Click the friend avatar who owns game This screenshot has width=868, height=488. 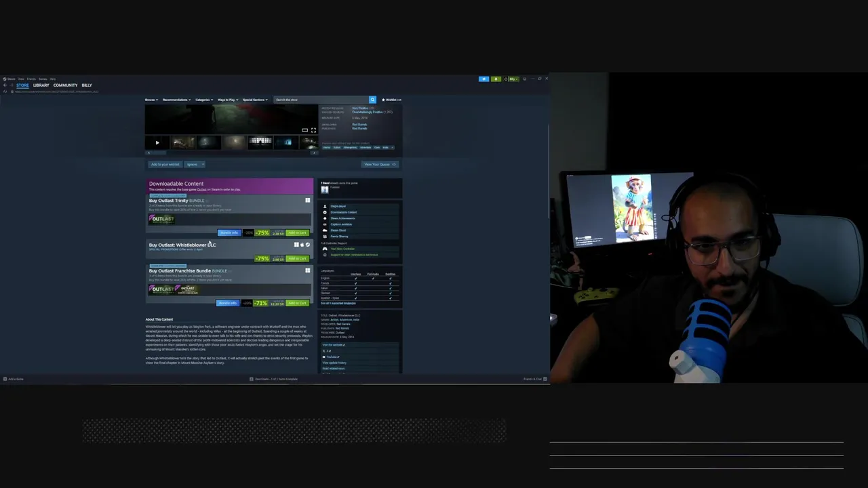click(x=324, y=189)
